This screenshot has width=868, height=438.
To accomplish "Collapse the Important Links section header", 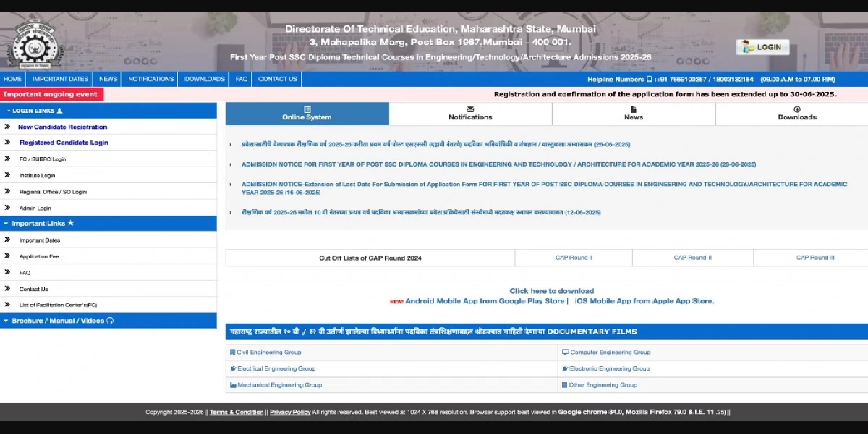I will click(109, 224).
